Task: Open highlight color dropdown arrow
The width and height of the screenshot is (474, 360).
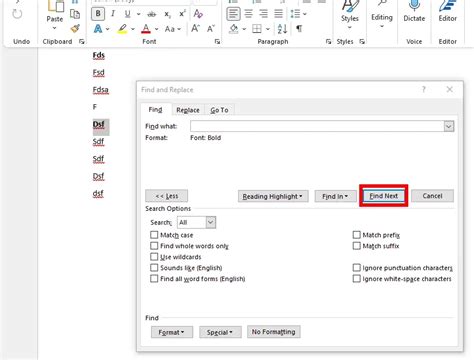Action: pos(133,29)
